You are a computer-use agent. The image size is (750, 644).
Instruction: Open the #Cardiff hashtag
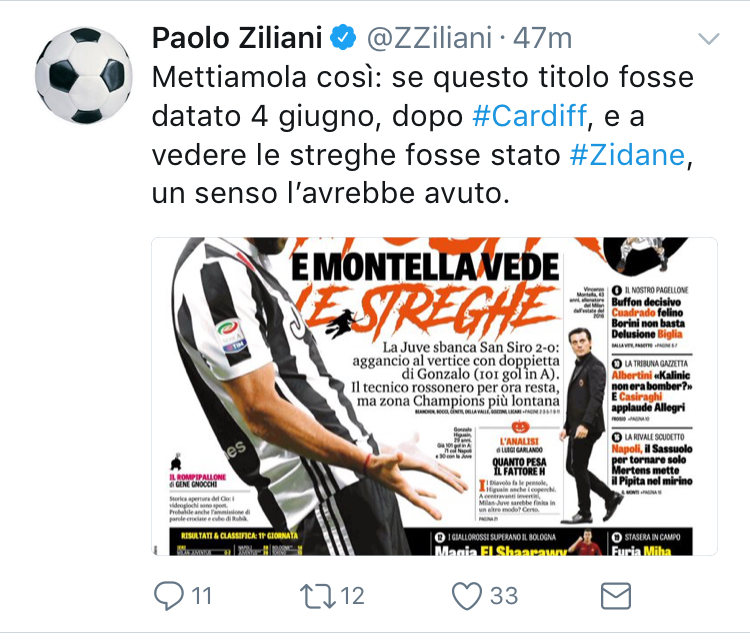point(529,116)
